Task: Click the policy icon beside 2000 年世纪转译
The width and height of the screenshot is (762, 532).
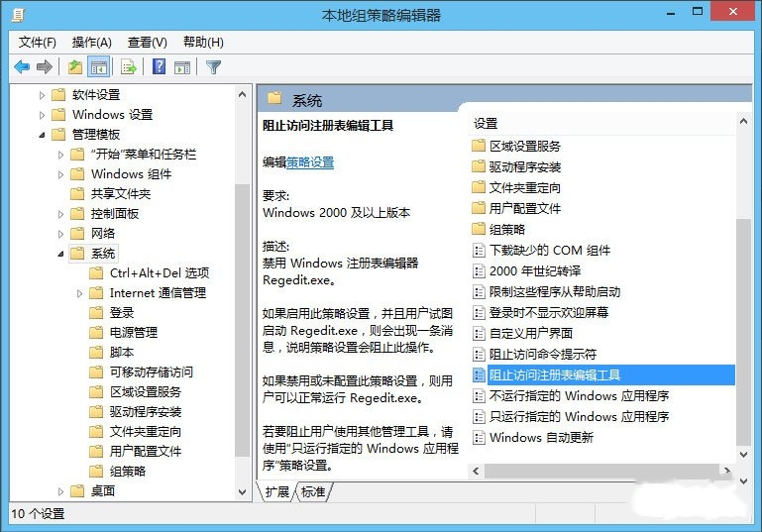Action: click(479, 271)
